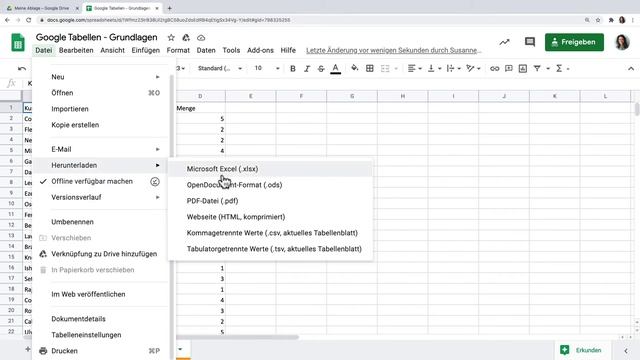Open the Daten menu
Viewport: 640px width, 360px height.
coord(206,50)
